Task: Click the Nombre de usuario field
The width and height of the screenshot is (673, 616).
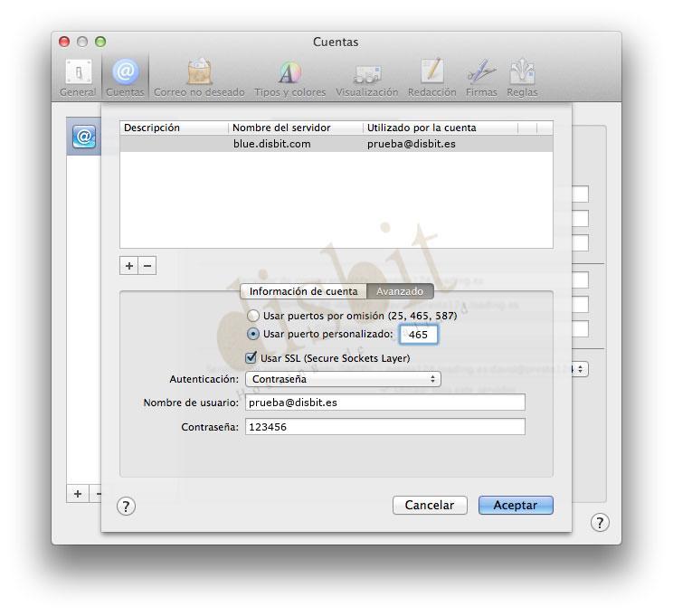Action: click(384, 403)
